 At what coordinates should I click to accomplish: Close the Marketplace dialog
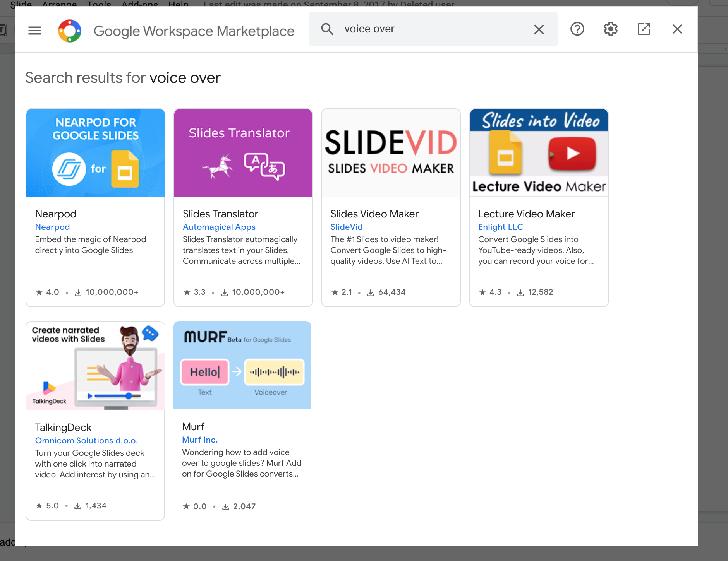pyautogui.click(x=677, y=29)
